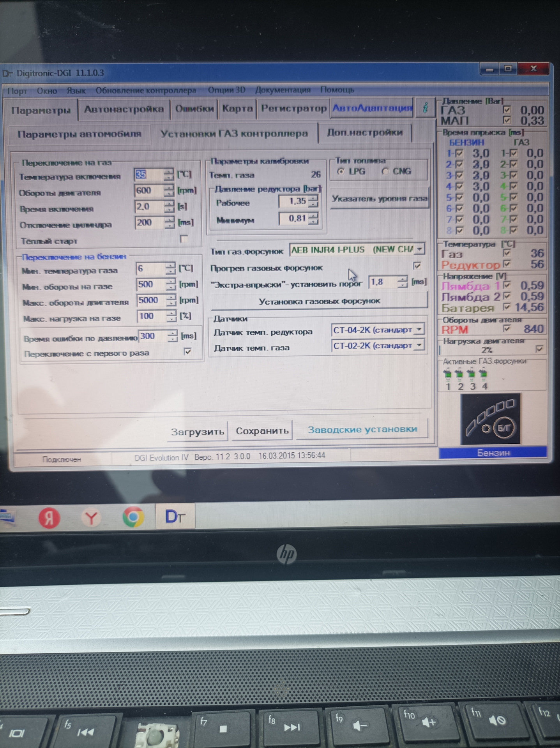560x748 pixels.
Task: Click Заводские установки button
Action: tap(362, 429)
